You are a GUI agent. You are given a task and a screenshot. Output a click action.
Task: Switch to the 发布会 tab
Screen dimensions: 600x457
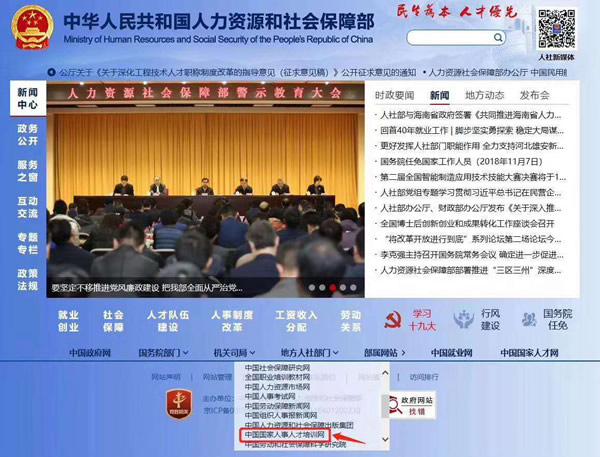[534, 95]
